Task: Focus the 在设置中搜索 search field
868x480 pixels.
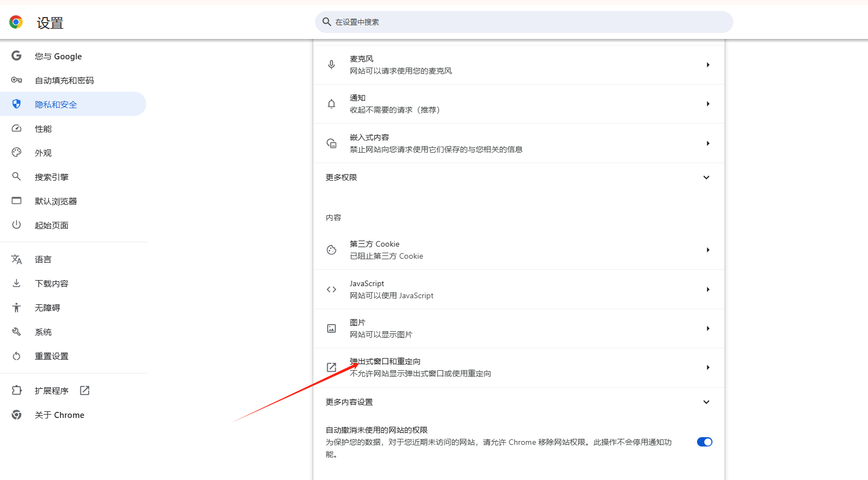Action: pyautogui.click(x=524, y=22)
